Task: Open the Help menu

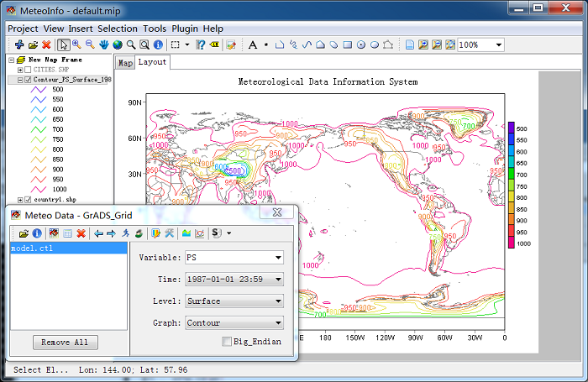Action: click(213, 29)
